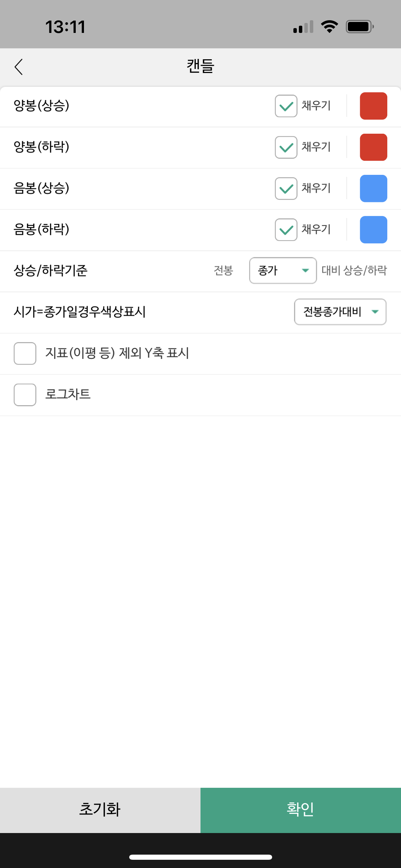The image size is (401, 868).
Task: Tap the 초기화 reset button
Action: click(100, 810)
